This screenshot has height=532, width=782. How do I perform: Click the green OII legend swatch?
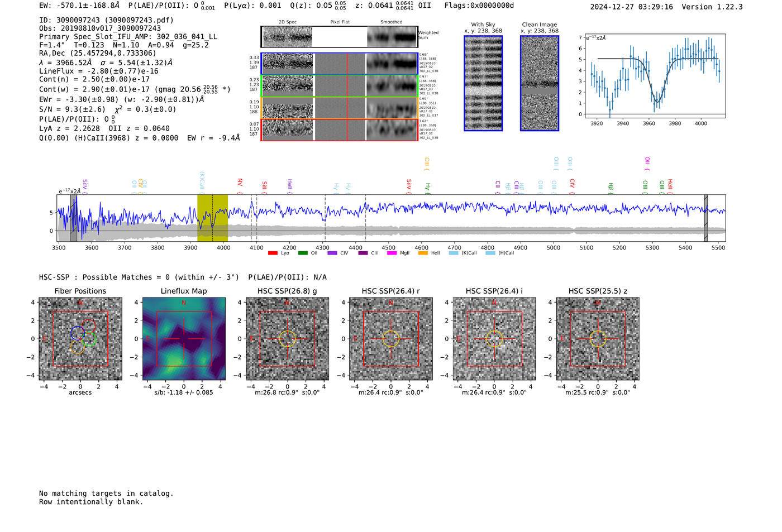pos(303,253)
